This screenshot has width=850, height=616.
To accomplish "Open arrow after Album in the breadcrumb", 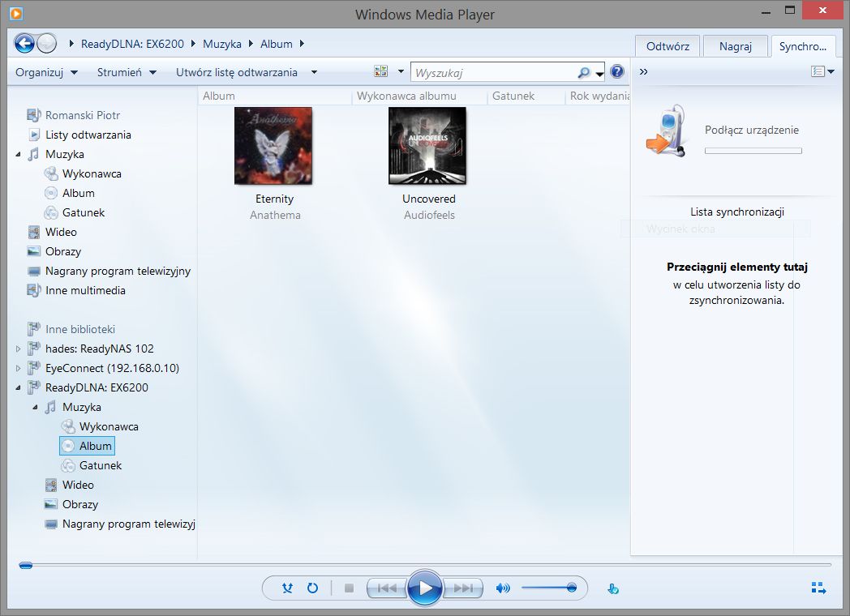I will [302, 44].
